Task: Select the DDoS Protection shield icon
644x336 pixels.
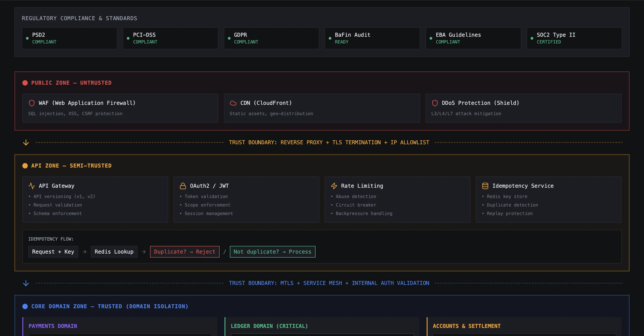Action: click(x=434, y=103)
